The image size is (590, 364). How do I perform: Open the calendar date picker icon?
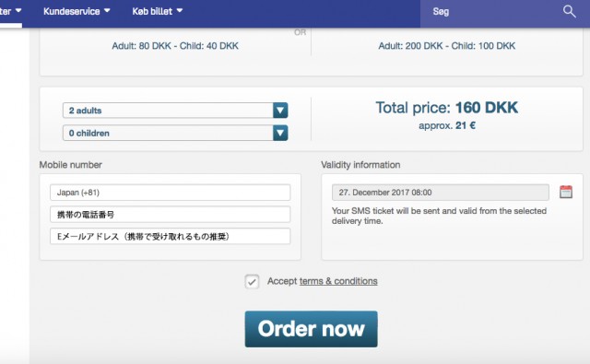tap(566, 192)
